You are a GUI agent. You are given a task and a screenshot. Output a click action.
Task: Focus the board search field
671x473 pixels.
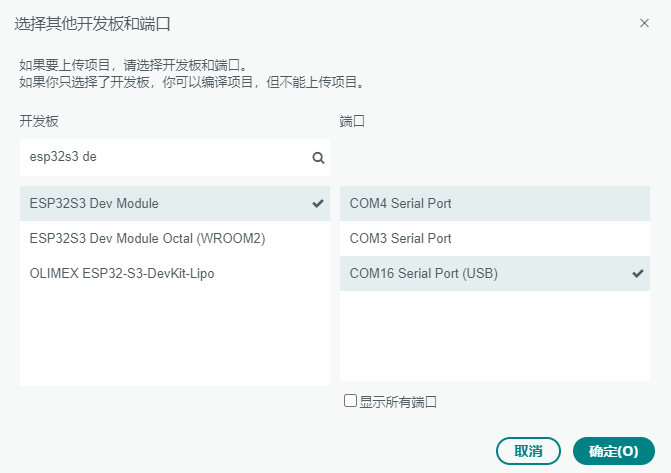point(160,157)
